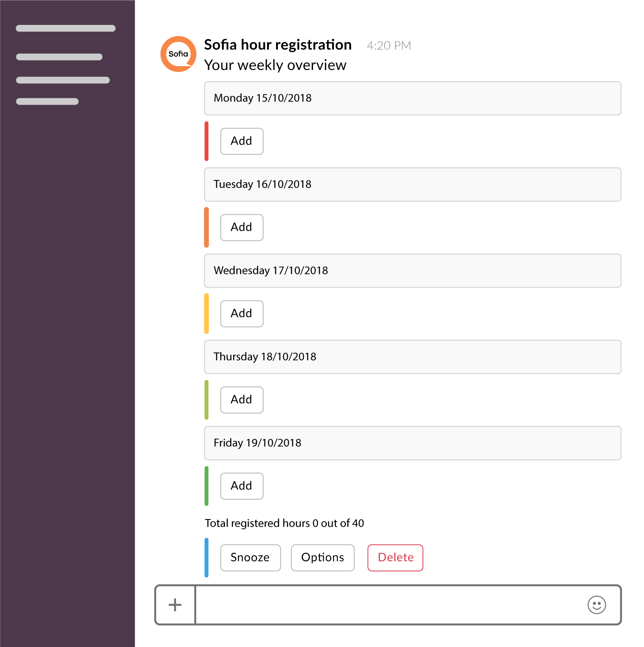Select the third sidebar placeholder item
The image size is (644, 647).
coord(63,80)
